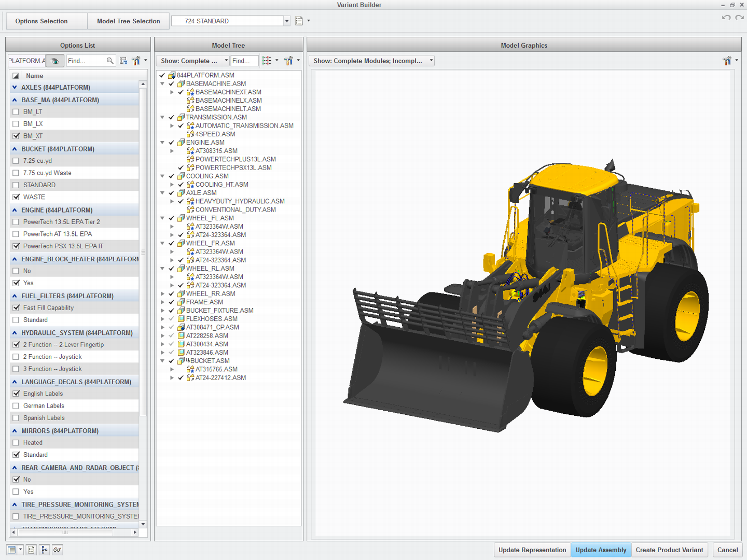This screenshot has width=747, height=560.
Task: Check the Heated mirrors option
Action: 16,442
